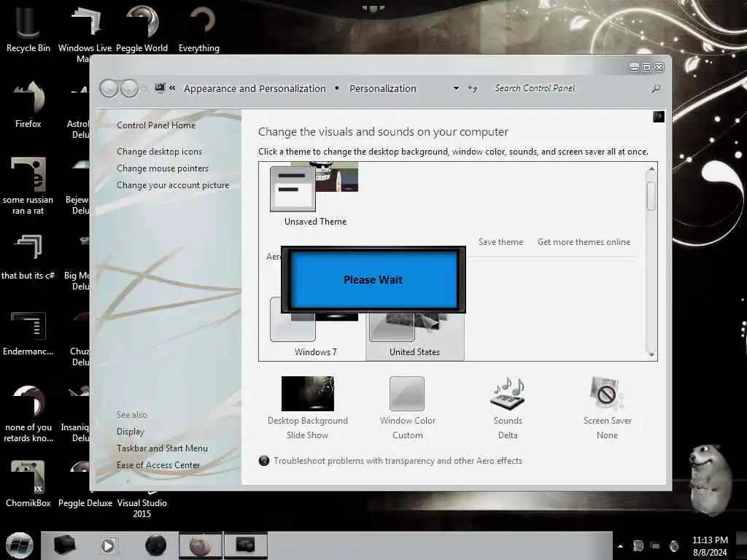Image resolution: width=747 pixels, height=560 pixels.
Task: Open the taskbar clock showing 11:13 PM
Action: (710, 546)
